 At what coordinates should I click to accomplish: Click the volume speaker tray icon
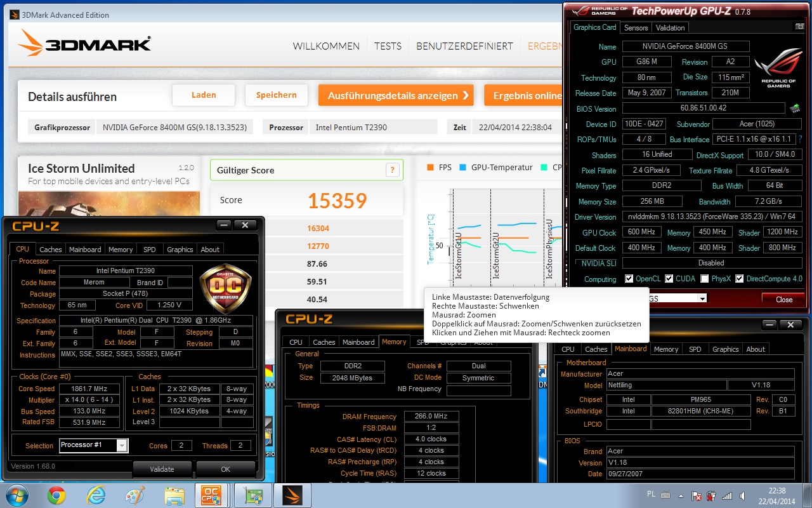click(x=742, y=495)
